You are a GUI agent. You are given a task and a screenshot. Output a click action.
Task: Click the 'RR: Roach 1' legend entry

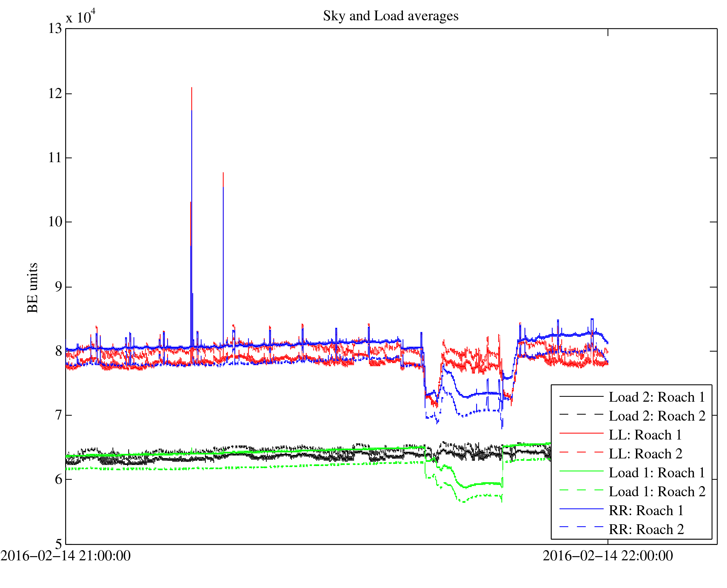(x=646, y=511)
